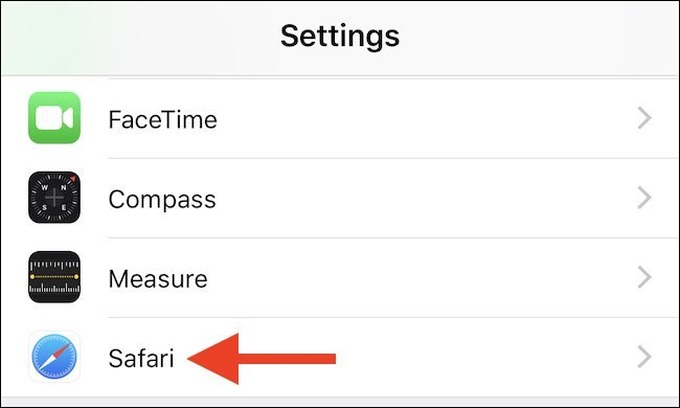The width and height of the screenshot is (680, 408).
Task: Select the Safari text label
Action: pyautogui.click(x=141, y=358)
